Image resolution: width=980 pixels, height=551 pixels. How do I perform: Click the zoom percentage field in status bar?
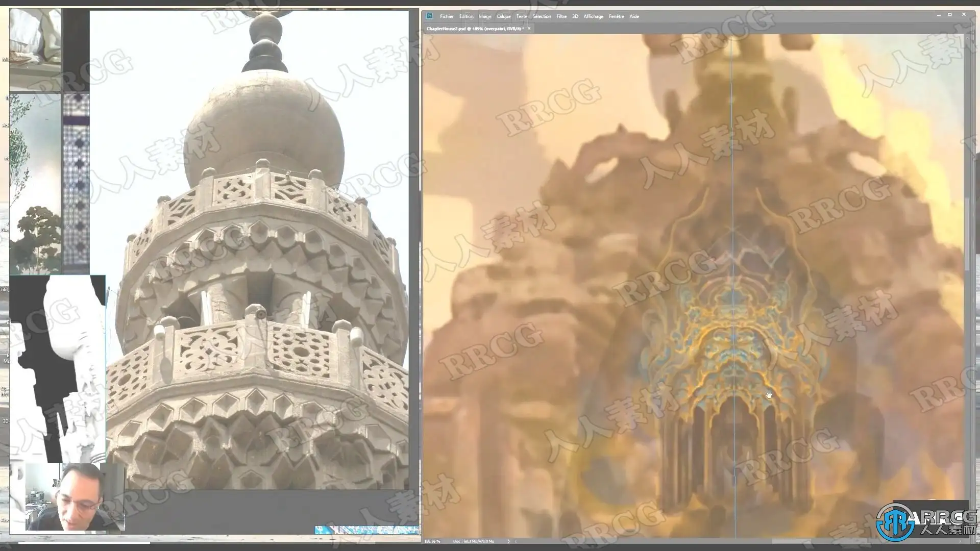coord(432,541)
